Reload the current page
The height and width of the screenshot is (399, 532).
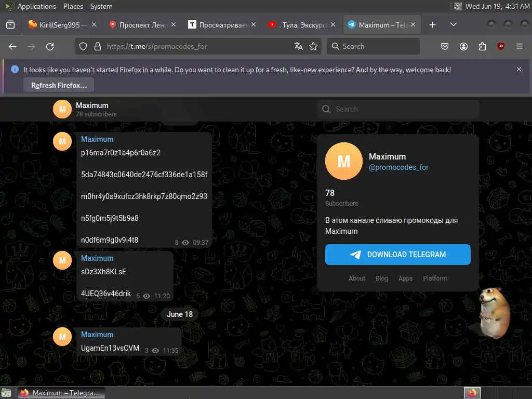point(50,46)
